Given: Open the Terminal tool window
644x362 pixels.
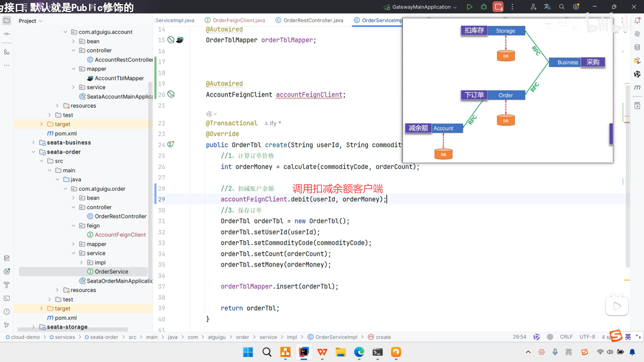Looking at the screenshot, I should (x=7, y=298).
